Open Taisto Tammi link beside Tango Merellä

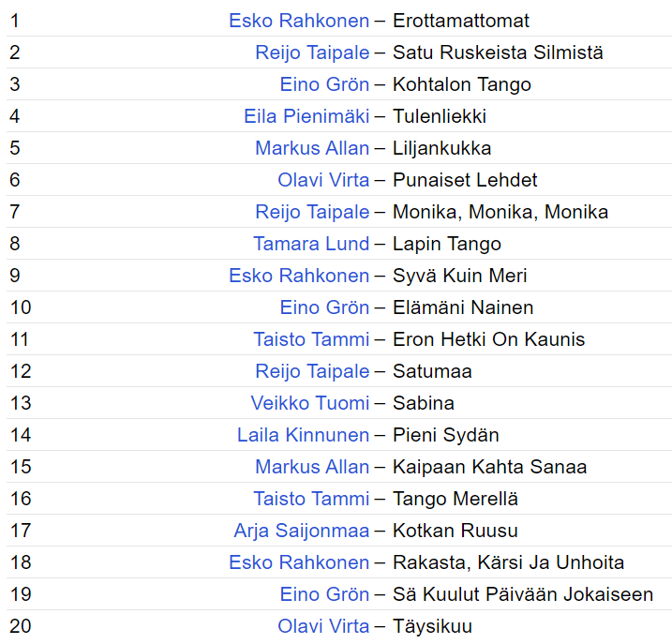pos(311,499)
